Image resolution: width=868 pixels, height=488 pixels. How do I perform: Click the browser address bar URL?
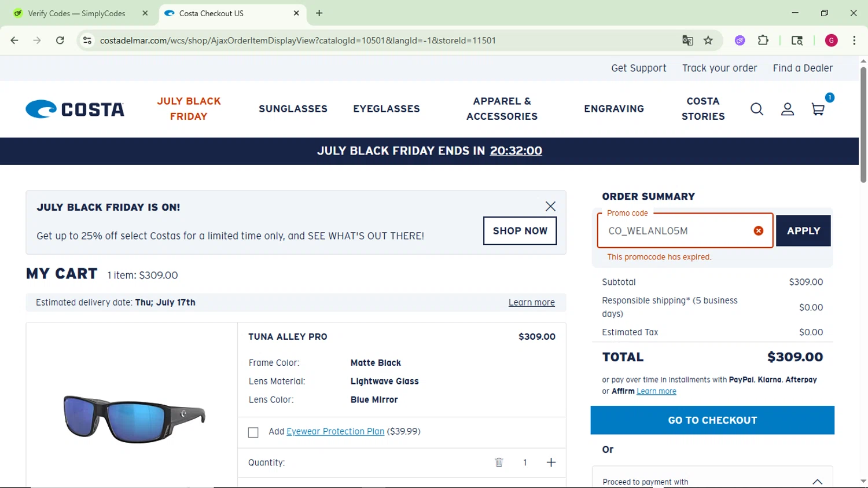[297, 41]
